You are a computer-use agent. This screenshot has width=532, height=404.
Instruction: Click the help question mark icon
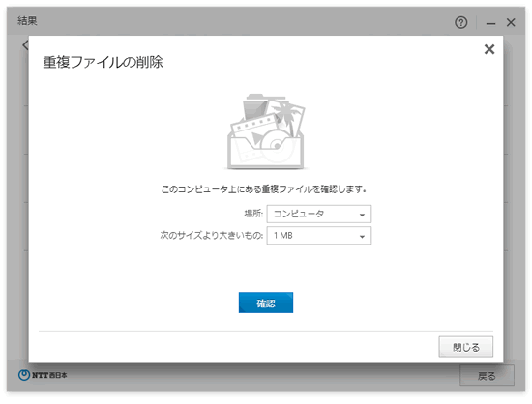[x=460, y=22]
